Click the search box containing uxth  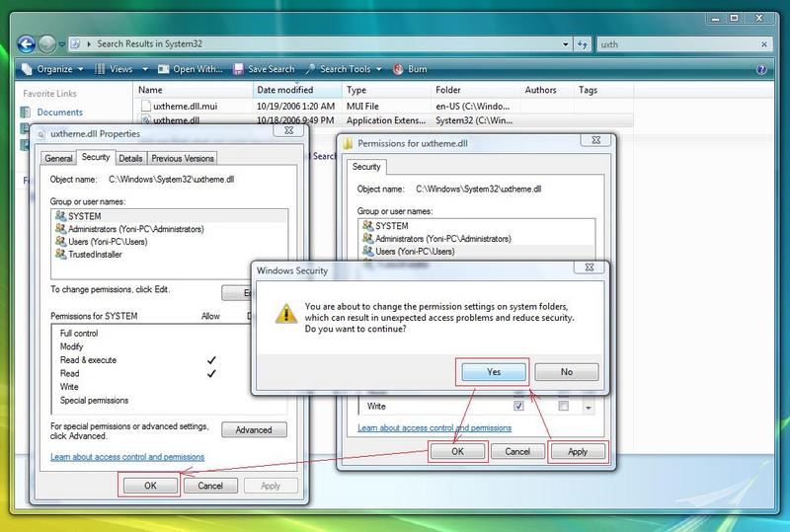681,43
